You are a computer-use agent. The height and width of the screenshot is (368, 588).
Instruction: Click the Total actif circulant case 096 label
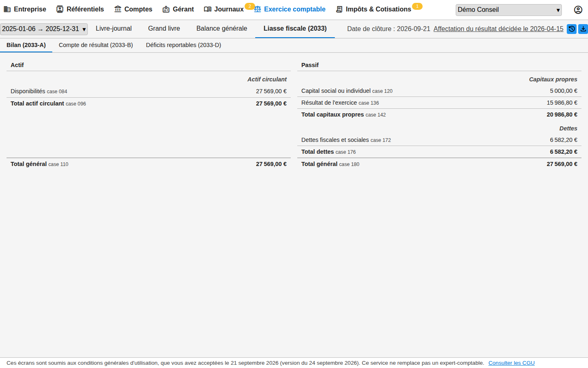48,103
